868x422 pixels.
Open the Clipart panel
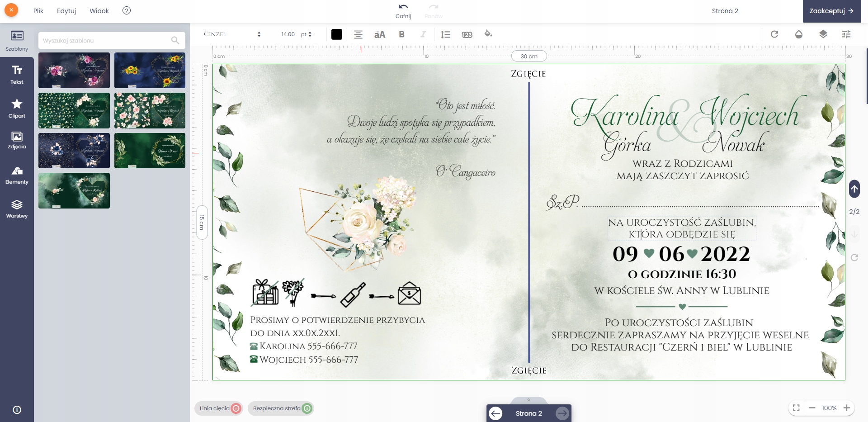point(17,109)
